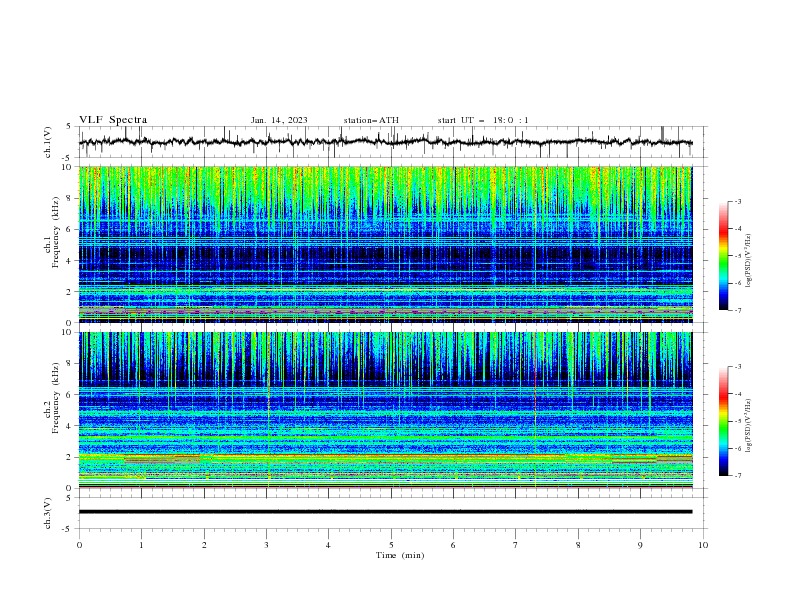Viewport: 792px width, 612px height.
Task: Click the 'ch.3(V)' axis label
Action: pos(48,513)
